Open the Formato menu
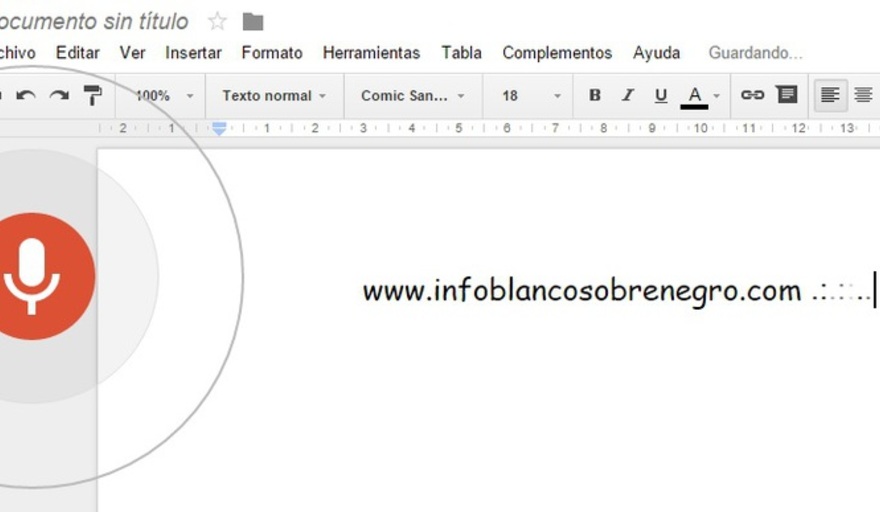 272,53
